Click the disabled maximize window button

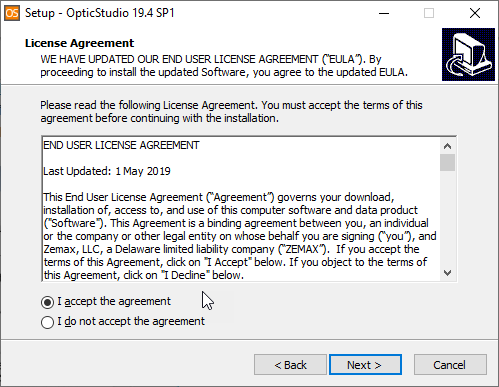click(x=429, y=13)
